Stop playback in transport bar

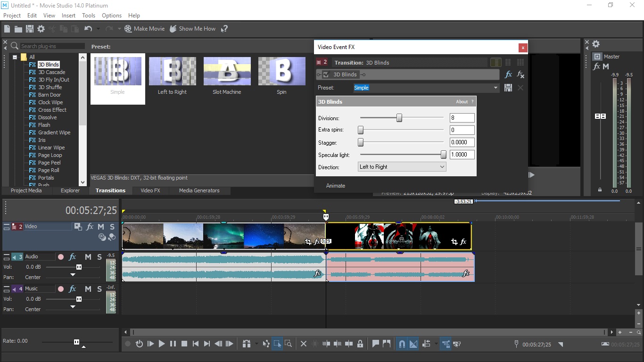pyautogui.click(x=184, y=344)
